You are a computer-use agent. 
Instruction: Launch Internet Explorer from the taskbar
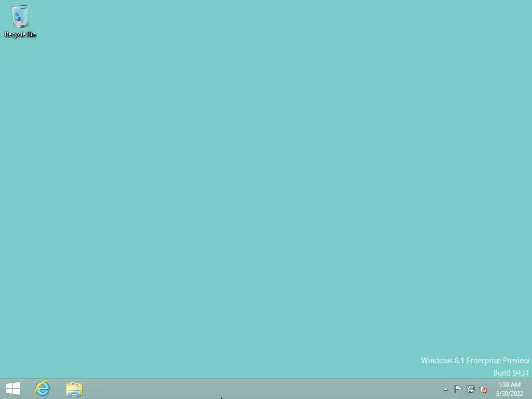[42, 389]
